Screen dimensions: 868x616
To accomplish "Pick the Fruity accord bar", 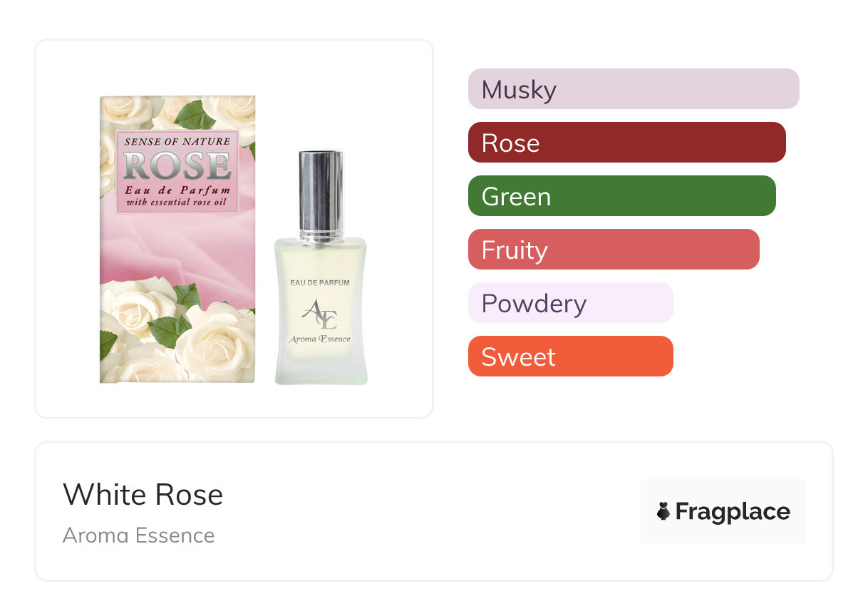I will [x=613, y=250].
